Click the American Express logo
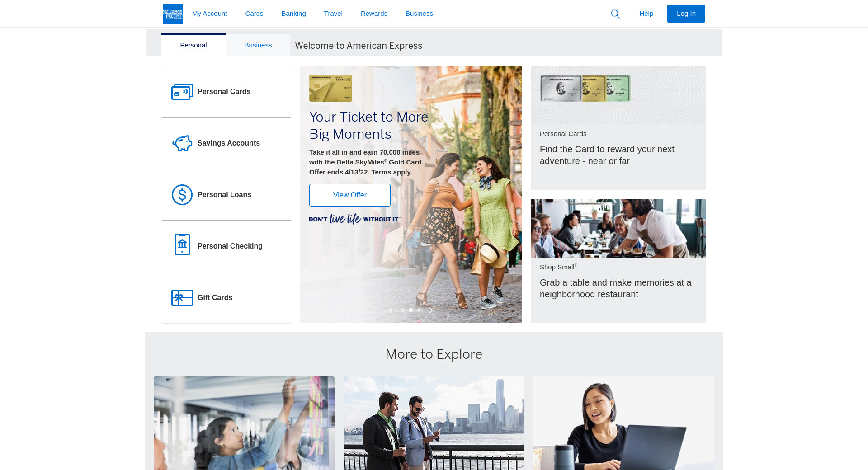The width and height of the screenshot is (868, 470). click(x=173, y=14)
